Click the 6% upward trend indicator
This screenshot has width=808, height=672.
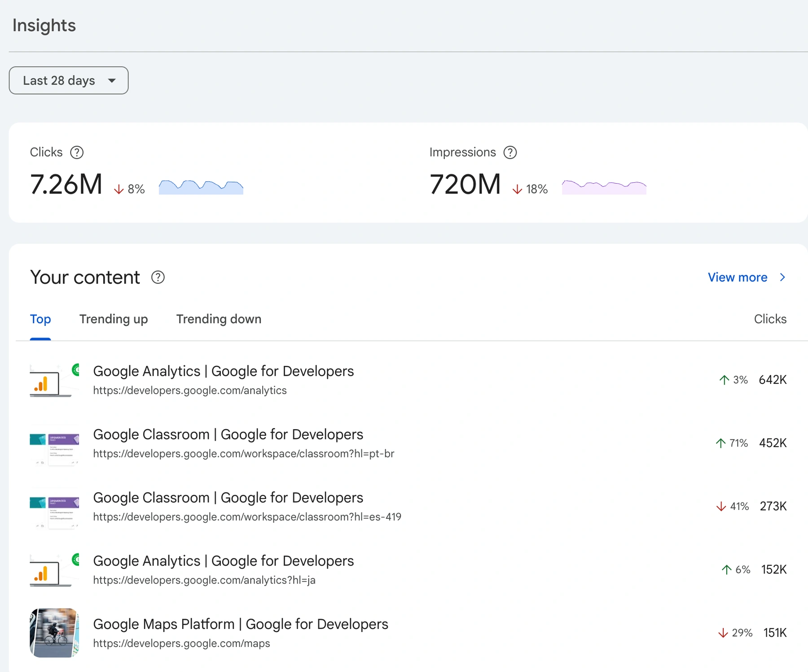736,570
